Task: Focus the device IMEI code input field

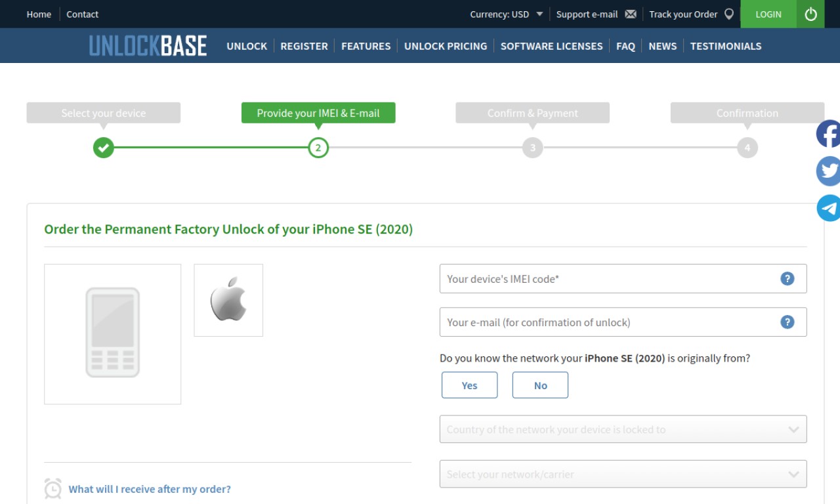Action: (x=623, y=279)
